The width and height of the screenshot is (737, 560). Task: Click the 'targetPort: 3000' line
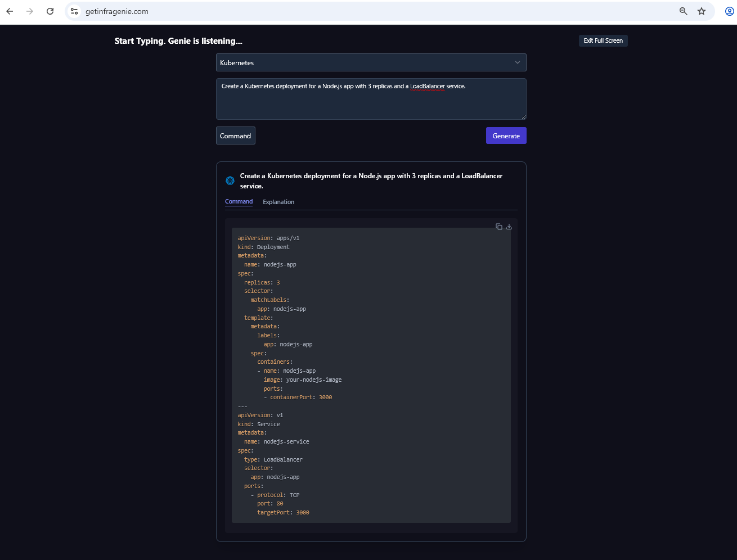(x=283, y=512)
